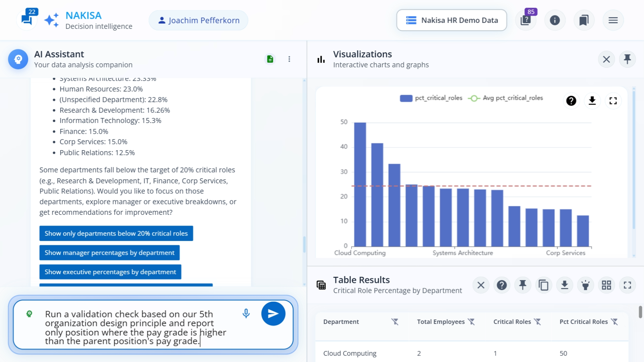Toggle the filter on Pct Critical Roles column
The height and width of the screenshot is (362, 644).
(x=615, y=322)
